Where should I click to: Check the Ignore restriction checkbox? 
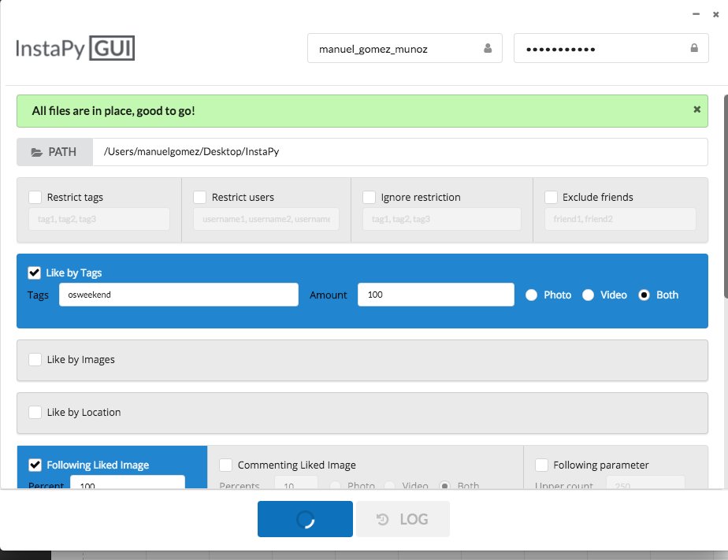pos(368,197)
